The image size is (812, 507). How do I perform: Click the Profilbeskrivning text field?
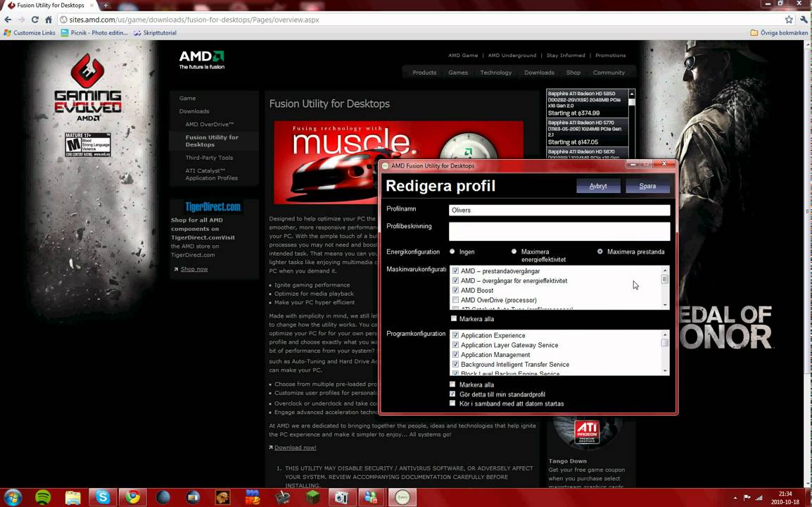(x=559, y=231)
